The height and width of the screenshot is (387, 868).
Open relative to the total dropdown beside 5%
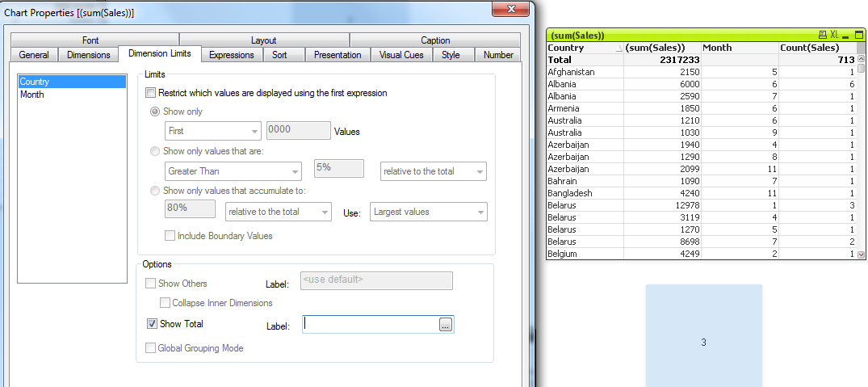click(x=434, y=171)
